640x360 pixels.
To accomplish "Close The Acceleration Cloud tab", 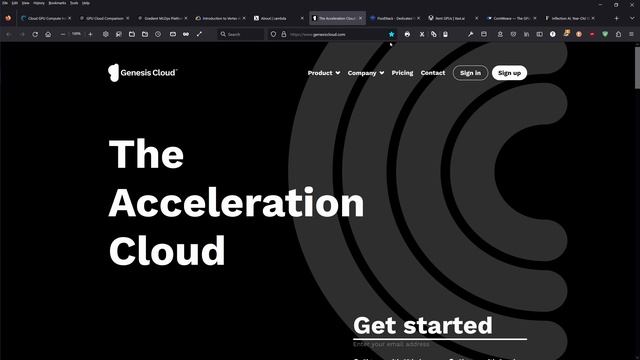I will (360, 18).
